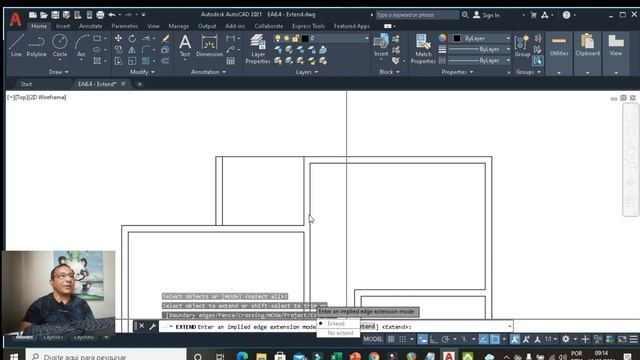Click the Dimension tool
Viewport: 640px width, 360px height.
coord(209,45)
